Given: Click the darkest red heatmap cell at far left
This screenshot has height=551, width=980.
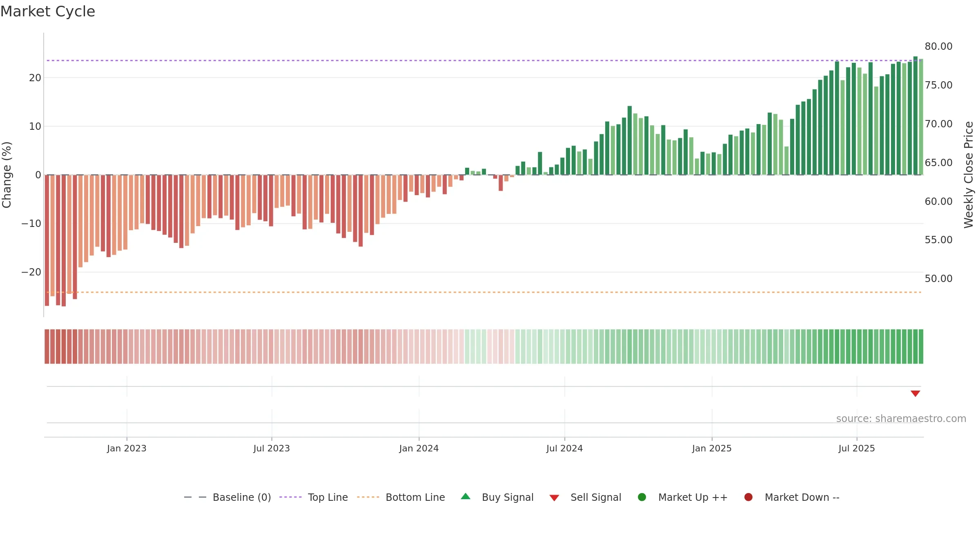Looking at the screenshot, I should coord(47,347).
